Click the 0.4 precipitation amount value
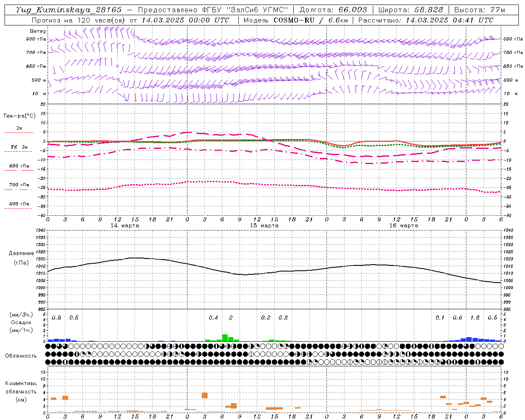Viewport: 525px width, 420px height. 213,318
